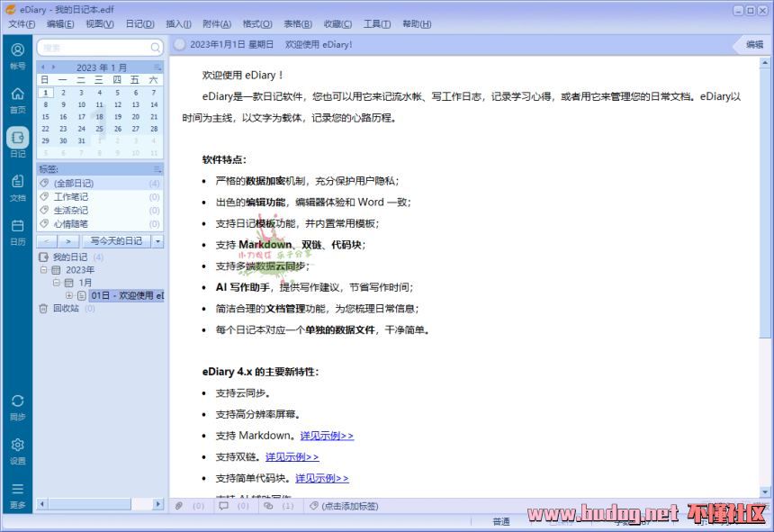Click the search magnifier icon
Image resolution: width=774 pixels, height=532 pixels.
pyautogui.click(x=156, y=48)
